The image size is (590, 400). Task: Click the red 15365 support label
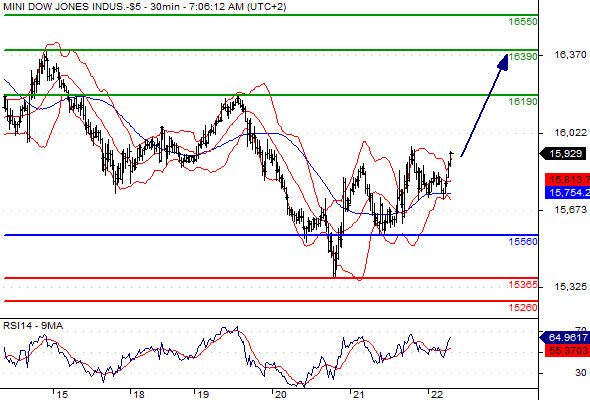[523, 285]
